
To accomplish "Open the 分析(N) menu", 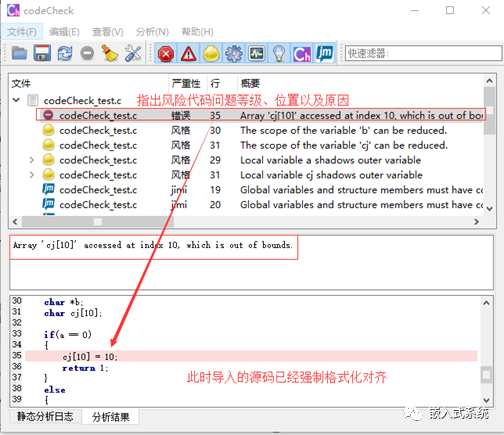I will point(152,32).
